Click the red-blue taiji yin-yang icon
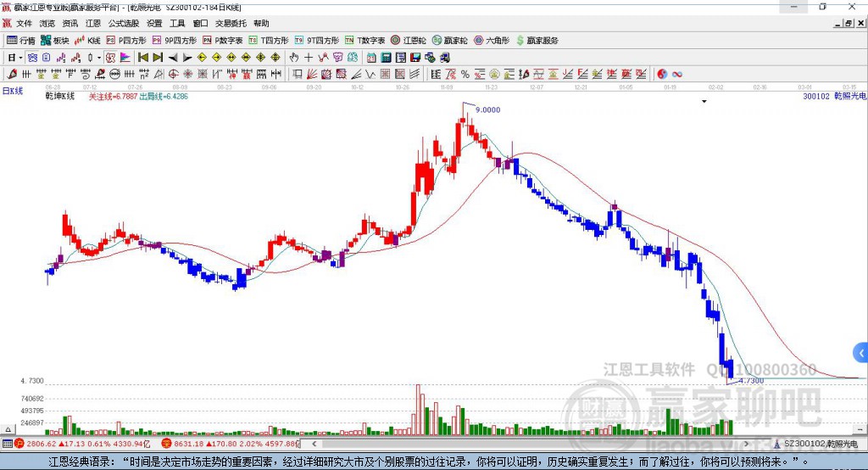868x470 pixels. (662, 75)
